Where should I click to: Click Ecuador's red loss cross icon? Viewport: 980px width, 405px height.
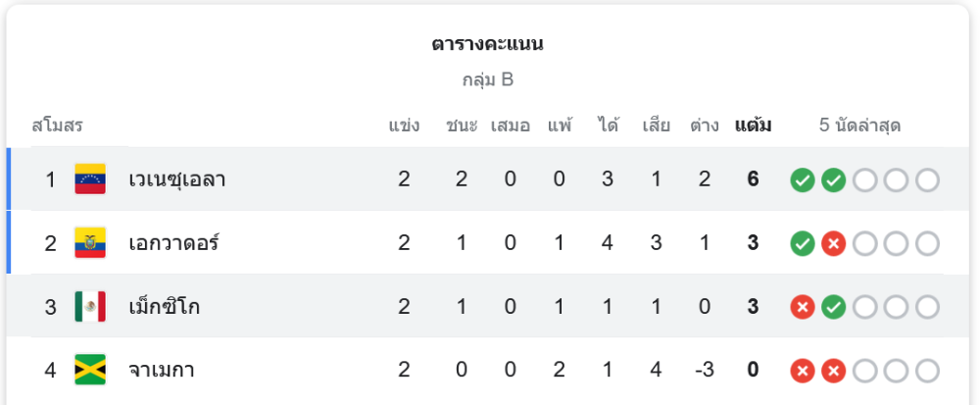[x=834, y=243]
